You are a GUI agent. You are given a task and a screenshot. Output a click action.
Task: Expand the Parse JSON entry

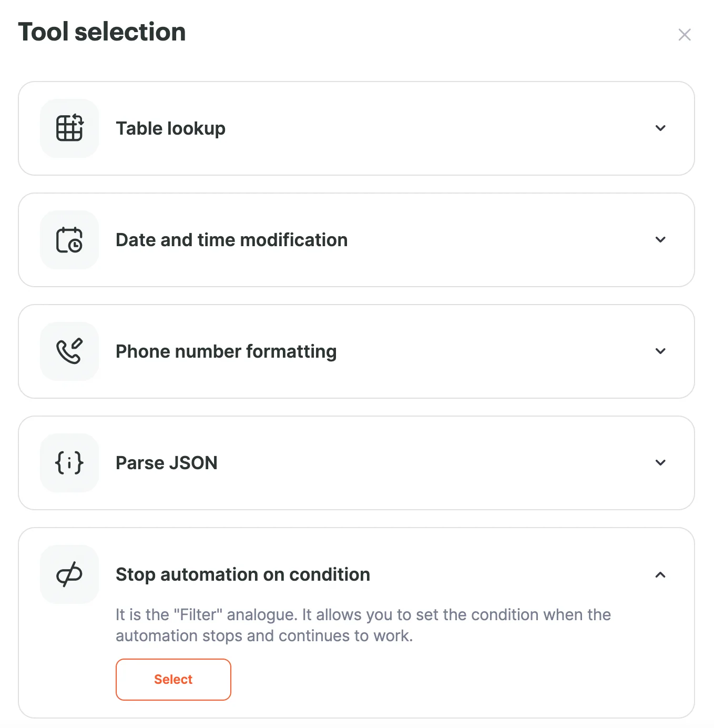coord(660,463)
